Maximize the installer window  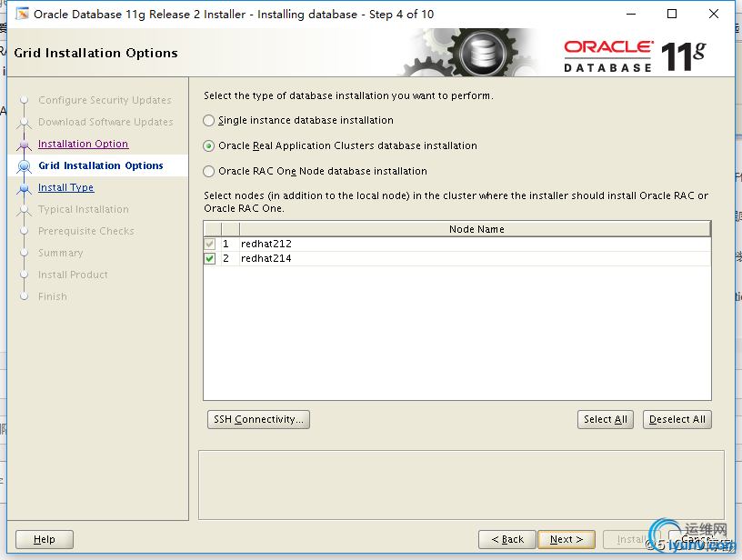tap(672, 15)
